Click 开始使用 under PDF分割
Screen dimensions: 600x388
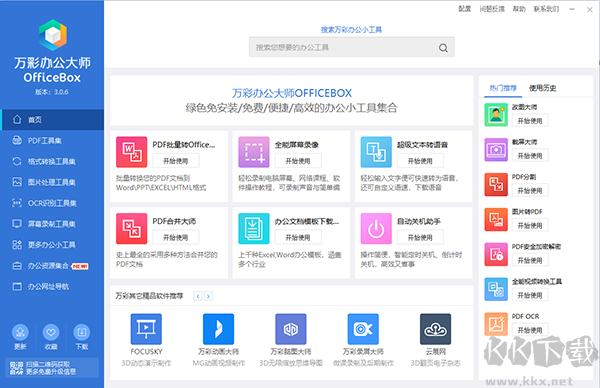click(530, 191)
